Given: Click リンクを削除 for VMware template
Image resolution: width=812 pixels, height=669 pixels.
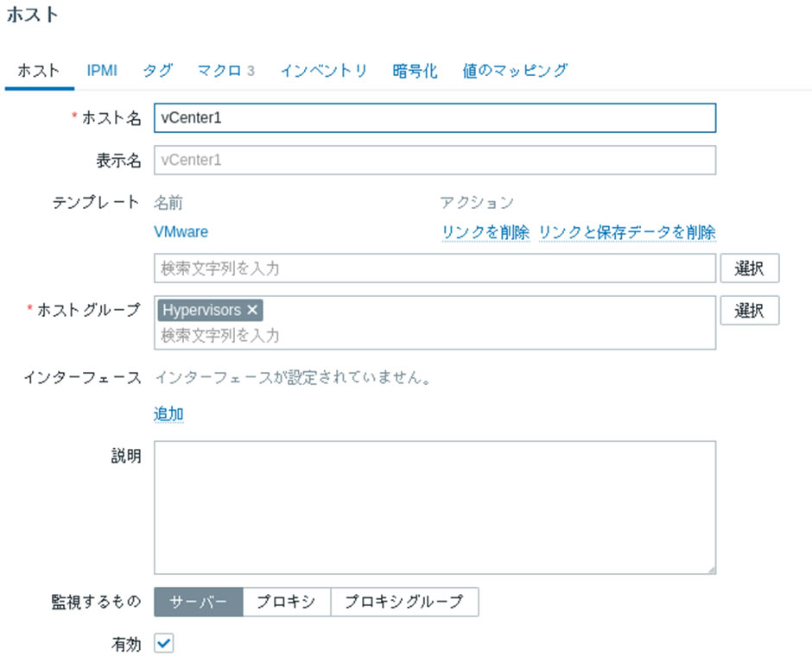Looking at the screenshot, I should pyautogui.click(x=485, y=232).
